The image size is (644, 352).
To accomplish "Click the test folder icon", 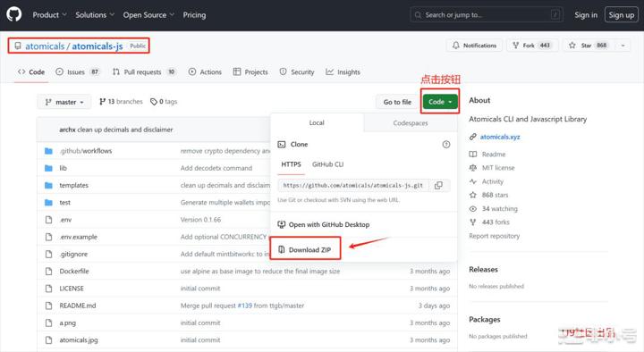I will point(48,203).
